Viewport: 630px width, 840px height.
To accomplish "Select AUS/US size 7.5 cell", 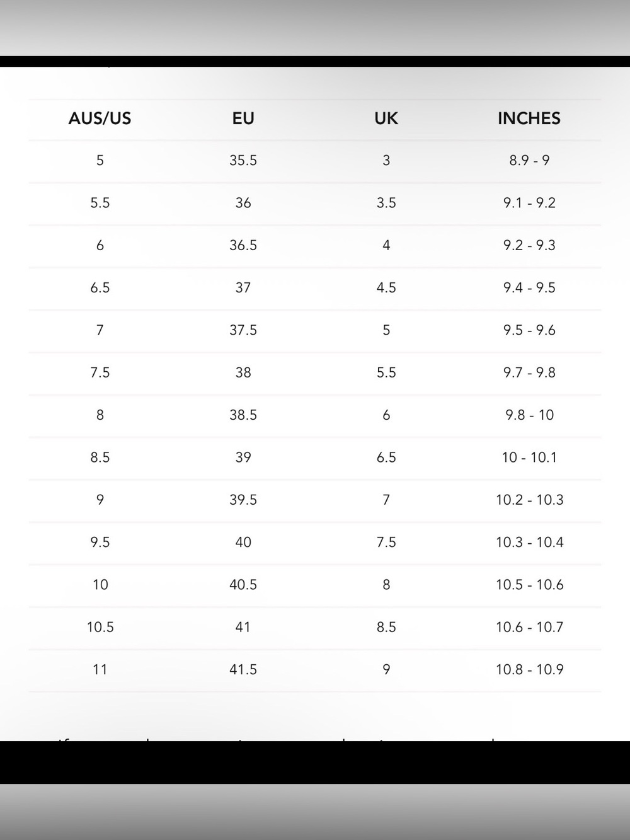I will coord(100,372).
